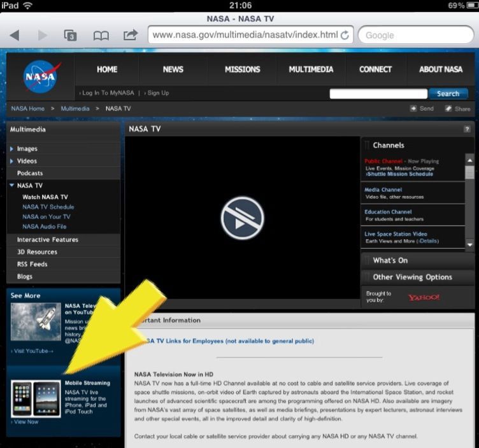Tap the 69% battery indicator
The image size is (479, 448).
point(463,6)
